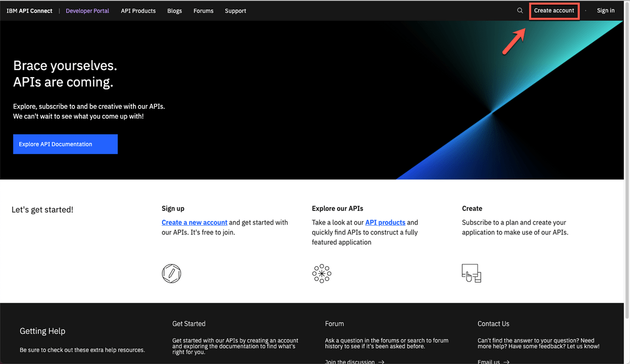Click the page's vertical scrollbar
Image resolution: width=630 pixels, height=364 pixels.
tap(627, 161)
